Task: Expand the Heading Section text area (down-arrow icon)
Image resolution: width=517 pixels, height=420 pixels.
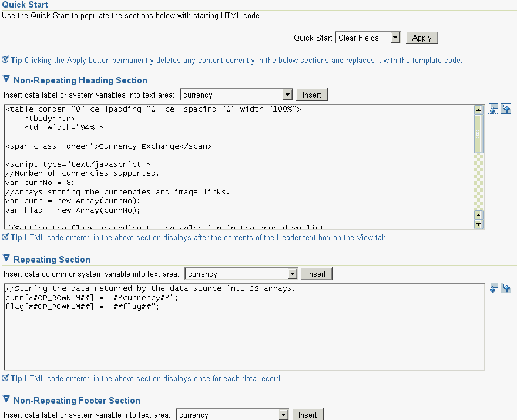Action: click(x=493, y=109)
